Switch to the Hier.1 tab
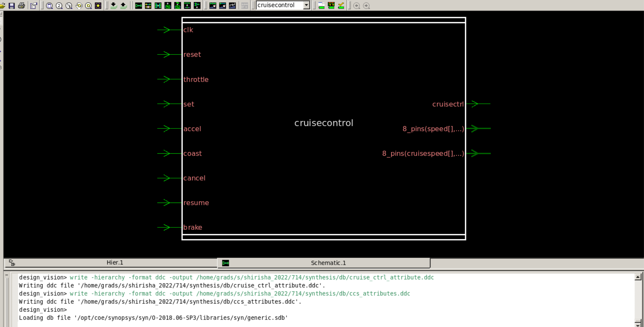The height and width of the screenshot is (327, 644). [x=115, y=262]
